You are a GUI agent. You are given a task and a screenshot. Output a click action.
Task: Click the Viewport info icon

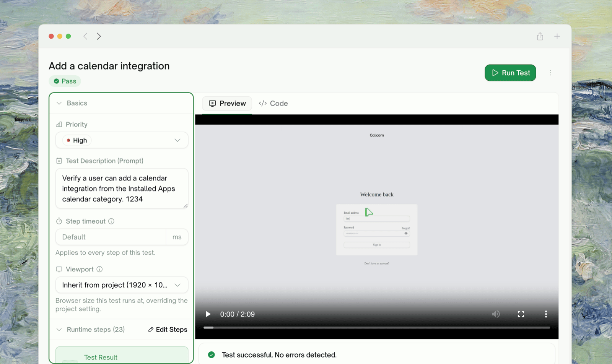point(99,269)
